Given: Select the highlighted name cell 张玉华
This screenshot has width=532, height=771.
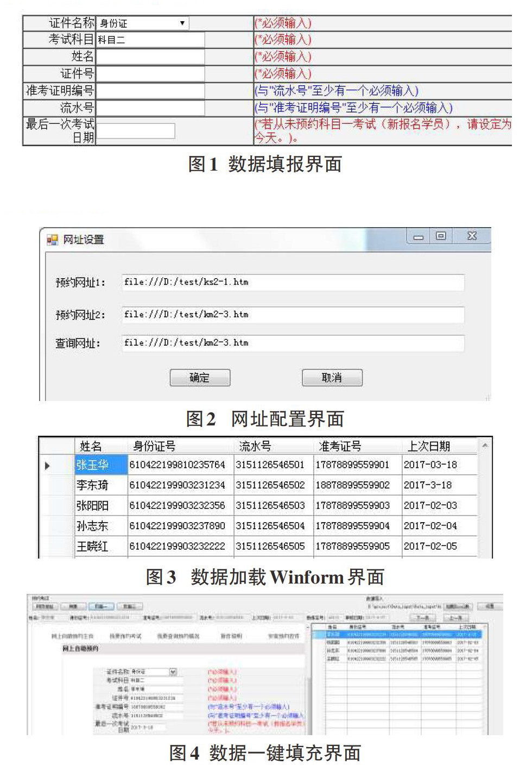Looking at the screenshot, I should pos(101,465).
